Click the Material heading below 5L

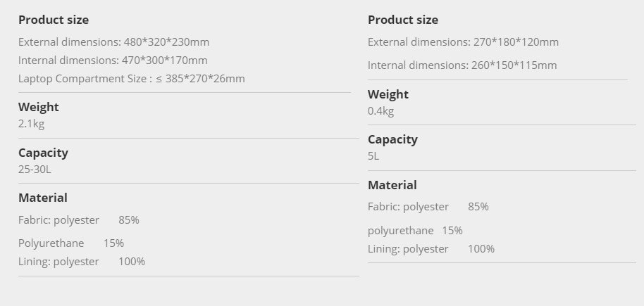[x=392, y=185]
